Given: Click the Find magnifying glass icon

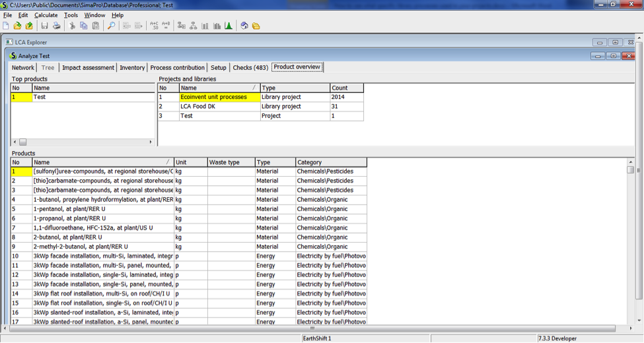Looking at the screenshot, I should [x=112, y=26].
